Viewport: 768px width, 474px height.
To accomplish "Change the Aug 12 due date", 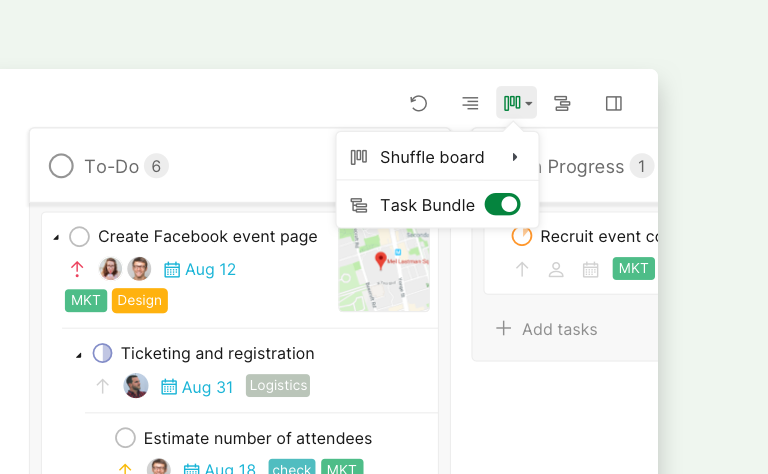I will [x=210, y=269].
